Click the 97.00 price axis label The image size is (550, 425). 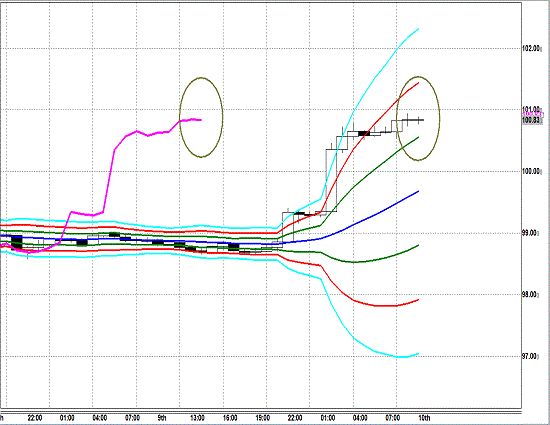point(530,356)
